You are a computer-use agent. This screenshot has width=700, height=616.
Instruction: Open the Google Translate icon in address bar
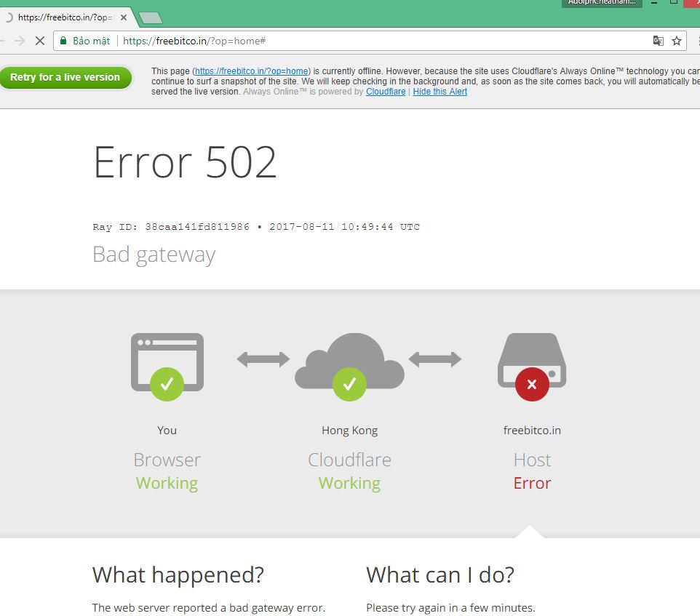pos(658,41)
